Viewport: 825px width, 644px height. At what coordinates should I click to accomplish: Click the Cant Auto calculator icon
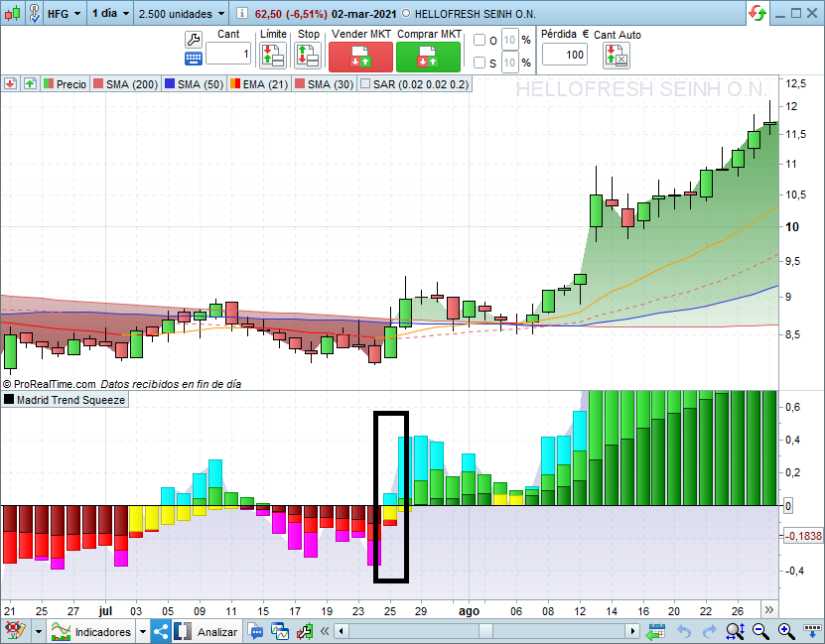[x=617, y=56]
